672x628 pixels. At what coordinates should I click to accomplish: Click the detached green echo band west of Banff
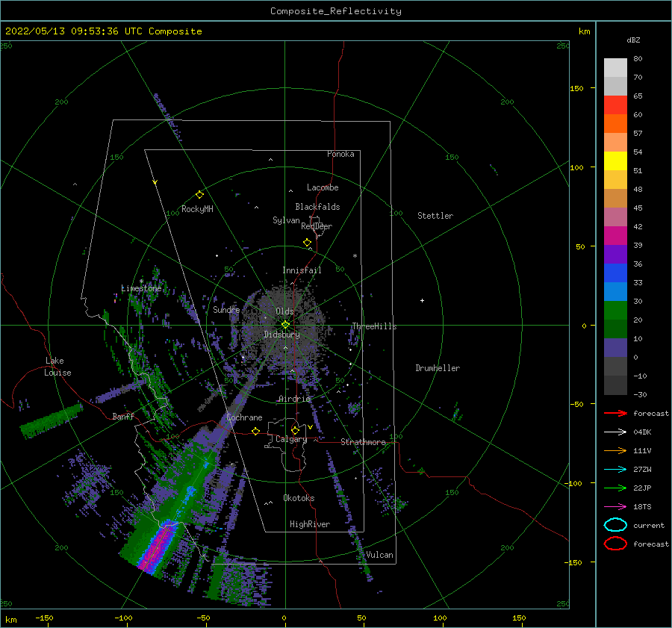[52, 420]
